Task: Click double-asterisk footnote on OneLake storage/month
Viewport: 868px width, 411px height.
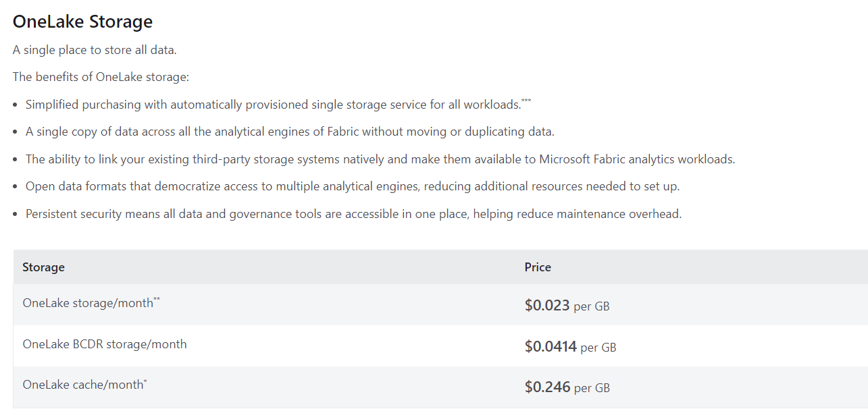Action: [157, 300]
